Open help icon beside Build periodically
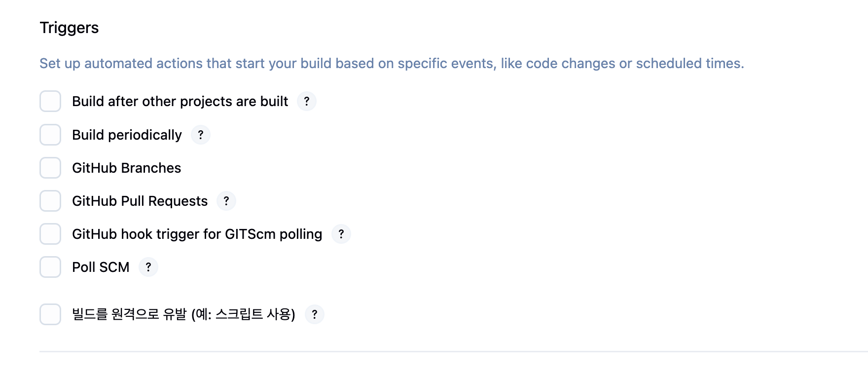Image resolution: width=868 pixels, height=378 pixels. click(x=201, y=135)
